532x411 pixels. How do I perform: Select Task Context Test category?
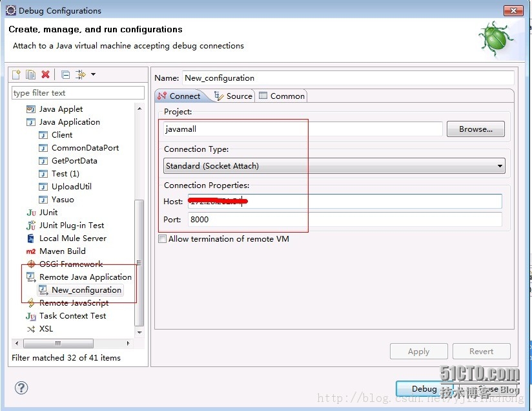[72, 315]
